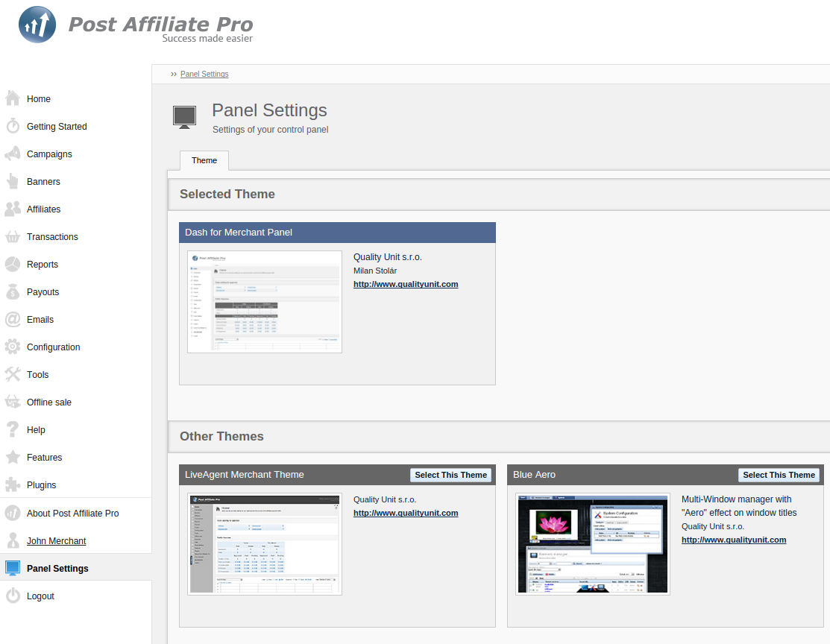Screen dimensions: 830x644
Task: Click the Panel Settings breadcrumb link
Action: pyautogui.click(x=204, y=74)
